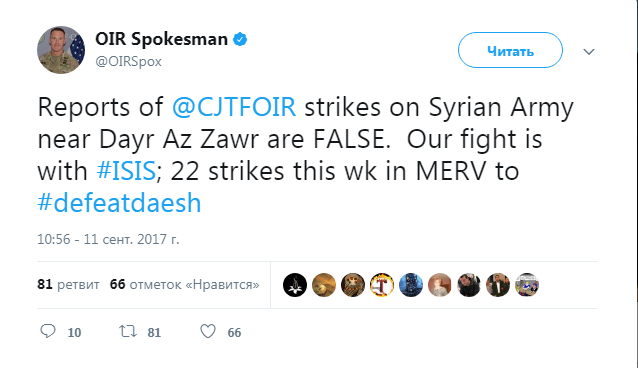This screenshot has height=368, width=638.
Task: Open the #defeatdaesh hashtag
Action: click(x=119, y=203)
